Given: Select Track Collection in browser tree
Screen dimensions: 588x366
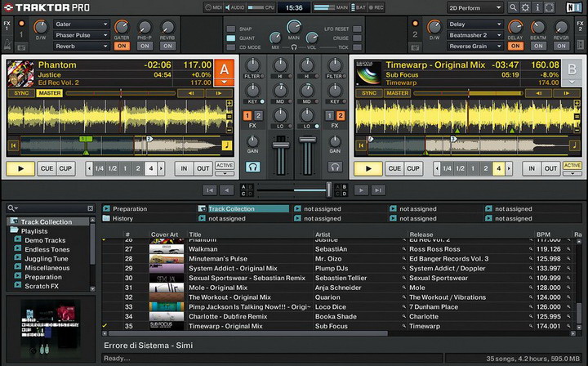Looking at the screenshot, I should [47, 221].
